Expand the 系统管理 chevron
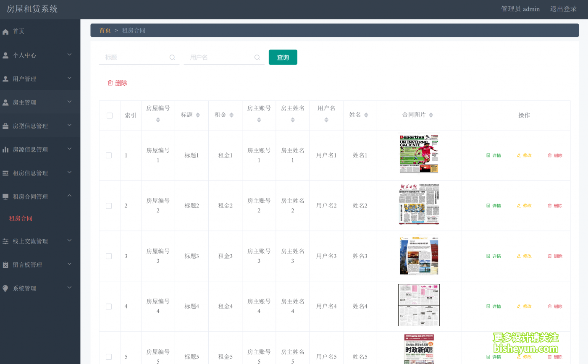This screenshot has width=588, height=364. click(70, 288)
